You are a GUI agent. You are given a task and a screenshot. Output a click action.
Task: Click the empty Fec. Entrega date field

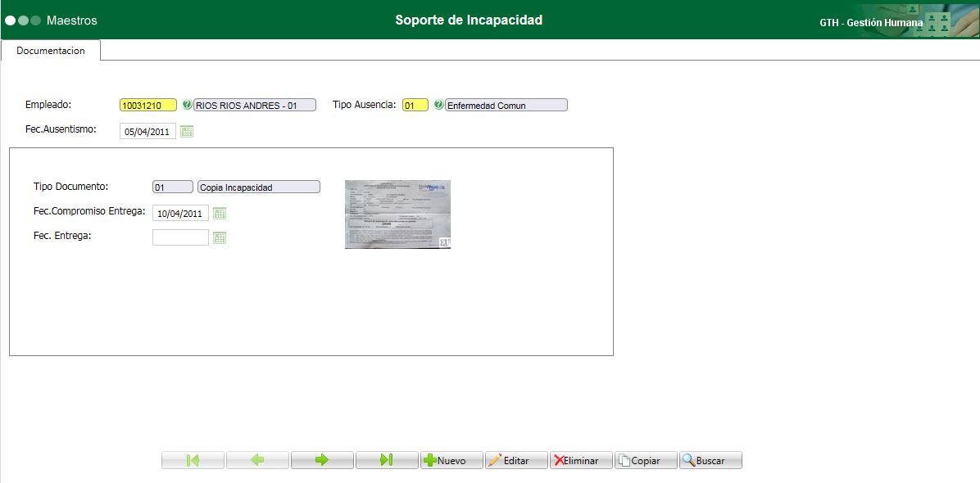[180, 237]
